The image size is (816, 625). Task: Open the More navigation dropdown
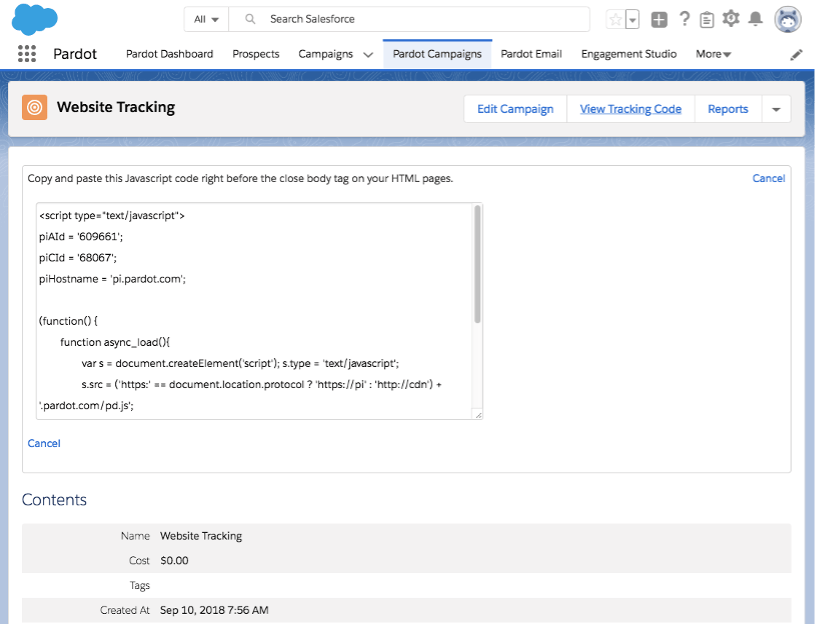(712, 54)
